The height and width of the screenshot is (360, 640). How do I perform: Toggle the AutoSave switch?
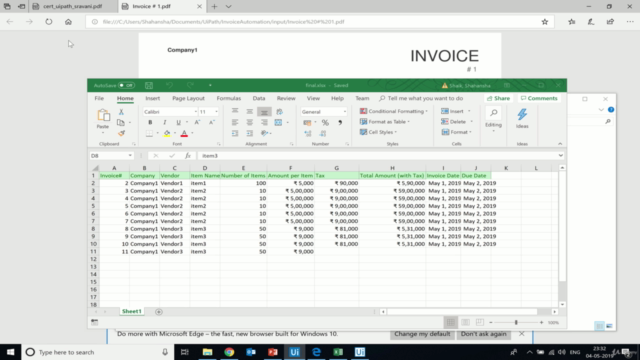tap(126, 85)
